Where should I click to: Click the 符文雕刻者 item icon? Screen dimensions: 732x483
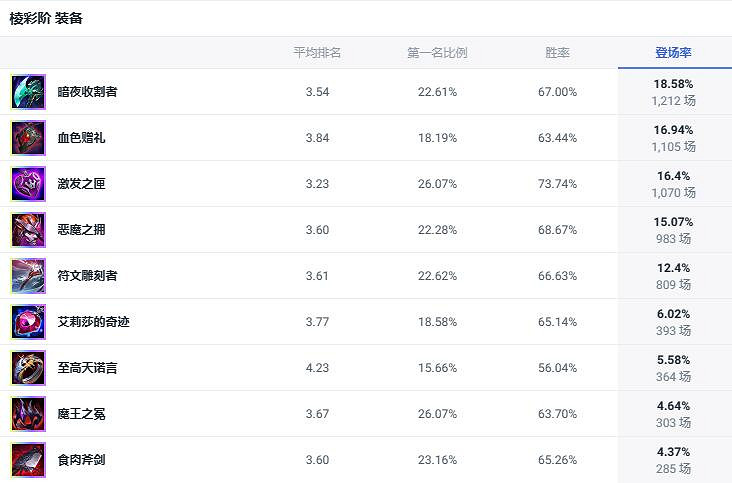(x=28, y=276)
